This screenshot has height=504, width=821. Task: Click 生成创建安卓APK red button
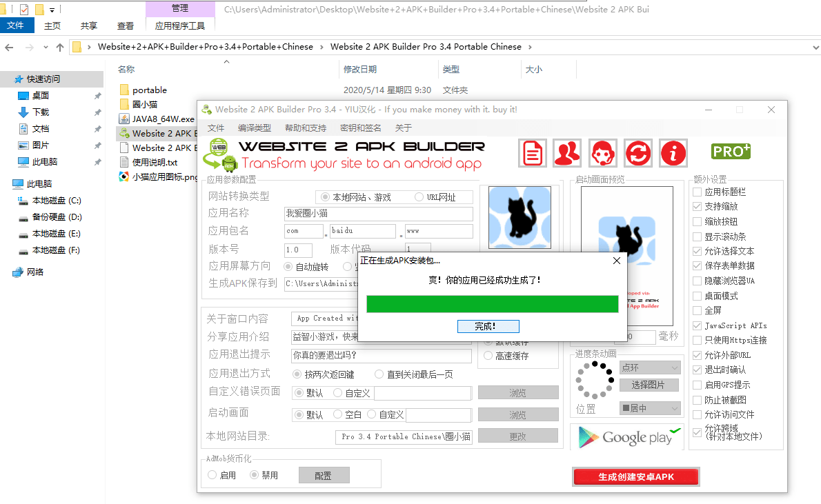635,477
